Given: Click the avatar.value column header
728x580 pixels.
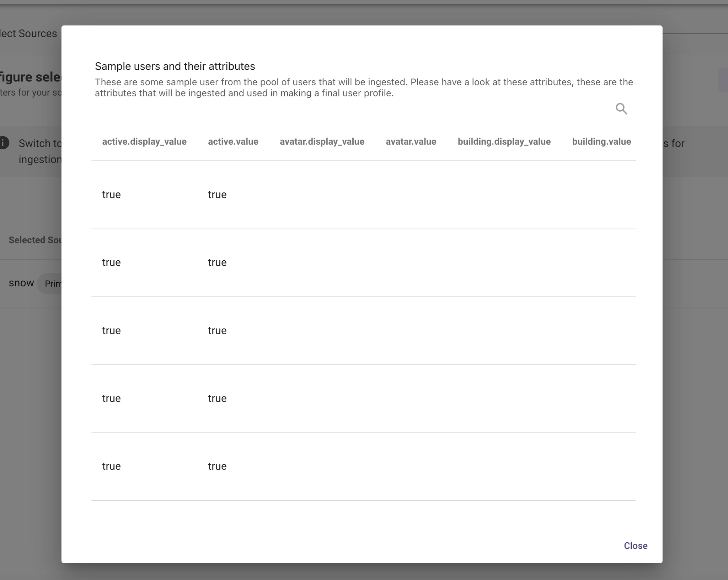Looking at the screenshot, I should (411, 142).
